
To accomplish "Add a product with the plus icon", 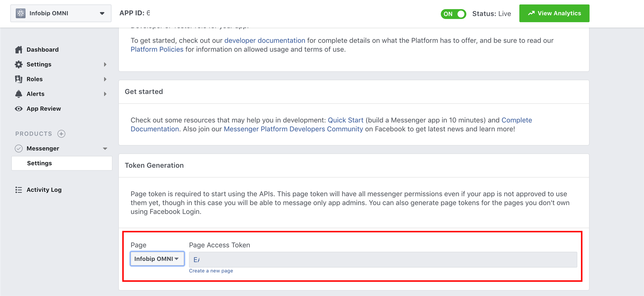I will point(61,134).
